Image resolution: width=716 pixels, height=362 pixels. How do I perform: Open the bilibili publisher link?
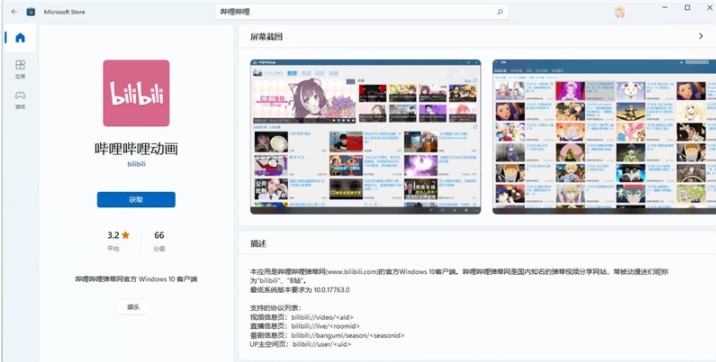pyautogui.click(x=136, y=164)
